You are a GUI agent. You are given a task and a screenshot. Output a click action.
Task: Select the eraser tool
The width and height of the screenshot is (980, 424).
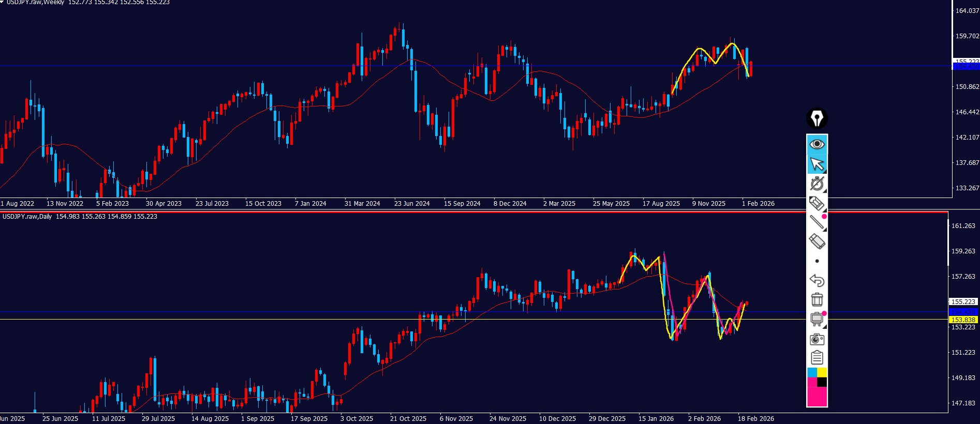pyautogui.click(x=816, y=241)
